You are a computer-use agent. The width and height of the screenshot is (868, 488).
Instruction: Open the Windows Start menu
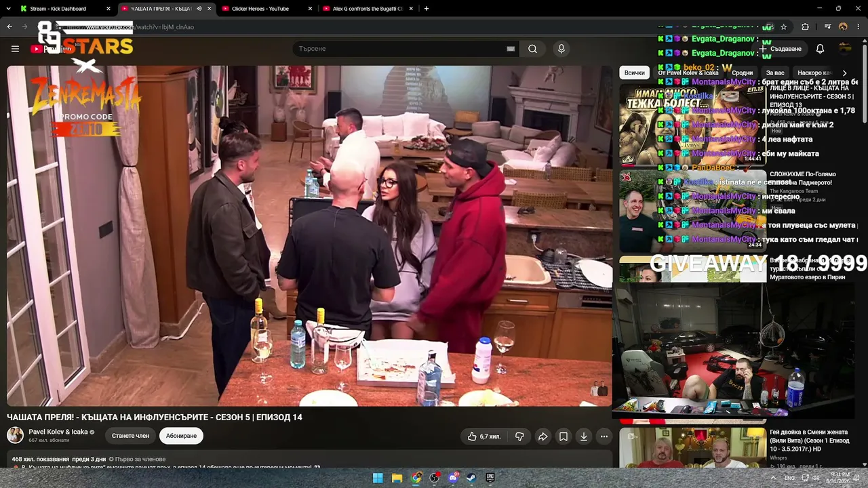pyautogui.click(x=378, y=478)
